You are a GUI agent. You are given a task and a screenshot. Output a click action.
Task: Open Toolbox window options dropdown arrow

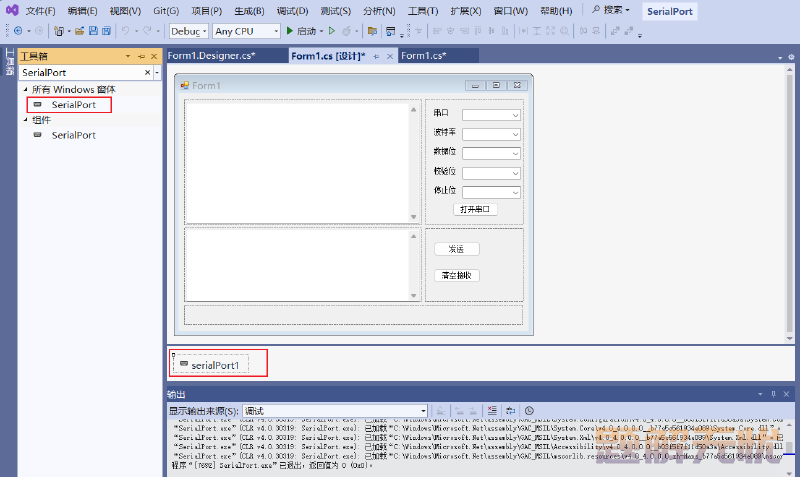[x=128, y=56]
